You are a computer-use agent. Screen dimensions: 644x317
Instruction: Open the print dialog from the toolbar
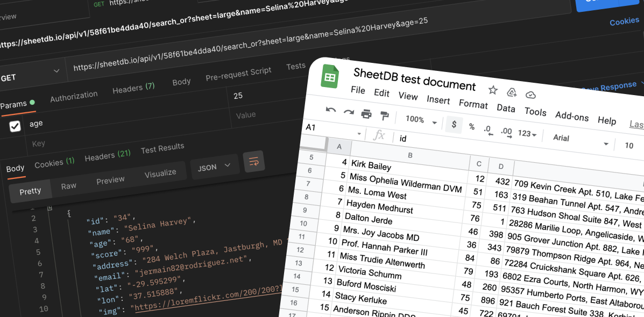(x=365, y=115)
